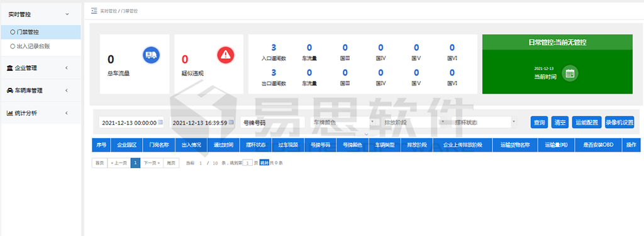Click the 查询 button
Viewport: 644px width, 236px height.
pyautogui.click(x=539, y=122)
